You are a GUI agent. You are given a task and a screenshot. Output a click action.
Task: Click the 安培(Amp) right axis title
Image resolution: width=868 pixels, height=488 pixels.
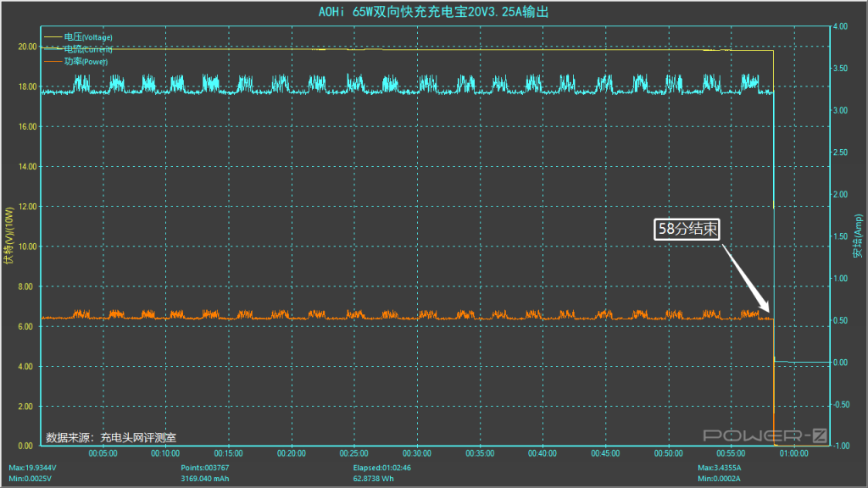858,236
